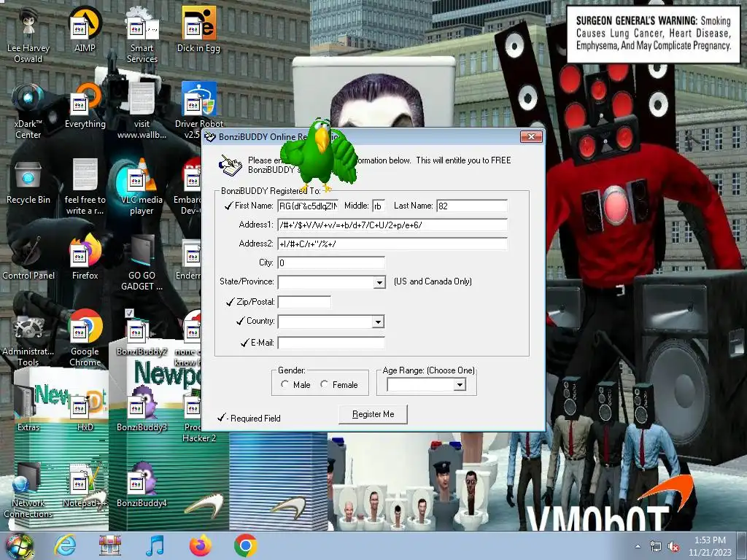Launch the AIMP shortcut
The height and width of the screenshot is (560, 747).
tap(85, 29)
